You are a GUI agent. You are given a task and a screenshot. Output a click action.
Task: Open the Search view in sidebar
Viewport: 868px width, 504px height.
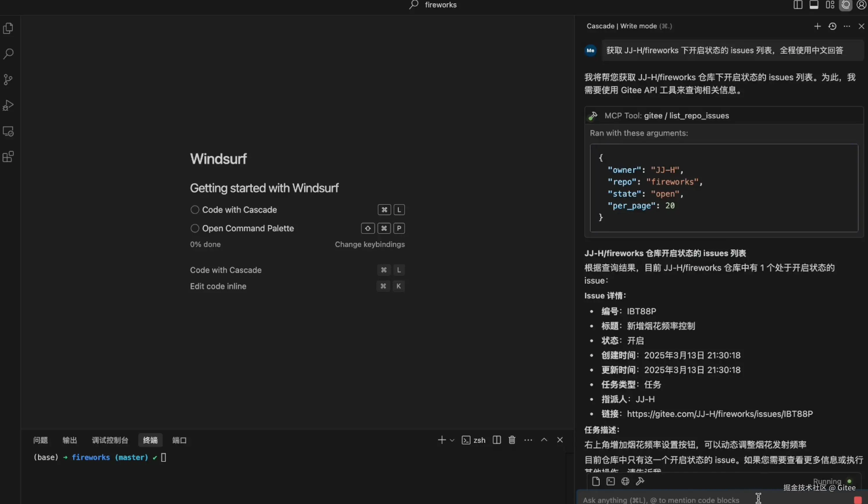pos(8,54)
